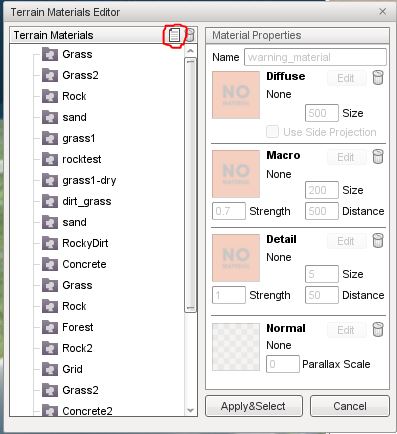The height and width of the screenshot is (434, 397).
Task: Clear the Macro texture using trash icon
Action: click(x=378, y=156)
